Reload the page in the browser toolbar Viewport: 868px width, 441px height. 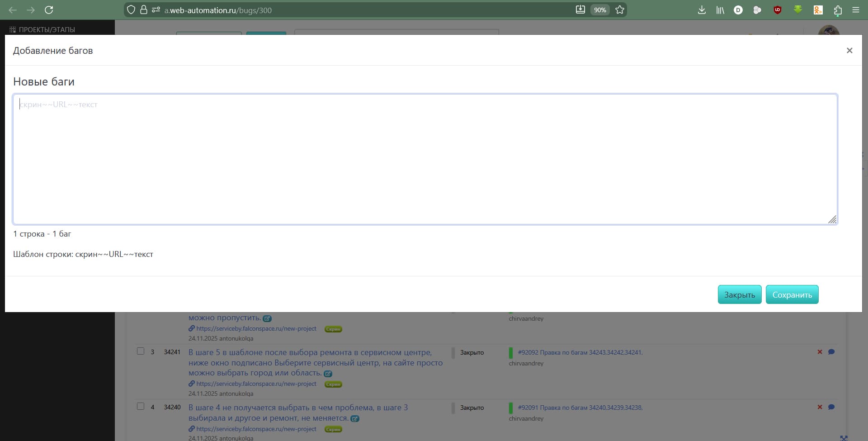tap(49, 10)
